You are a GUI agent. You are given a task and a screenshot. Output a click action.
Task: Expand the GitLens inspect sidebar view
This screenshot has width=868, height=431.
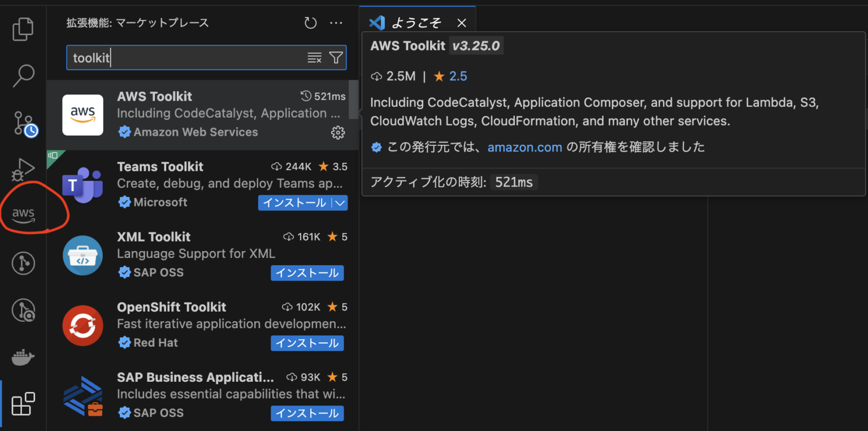click(23, 310)
